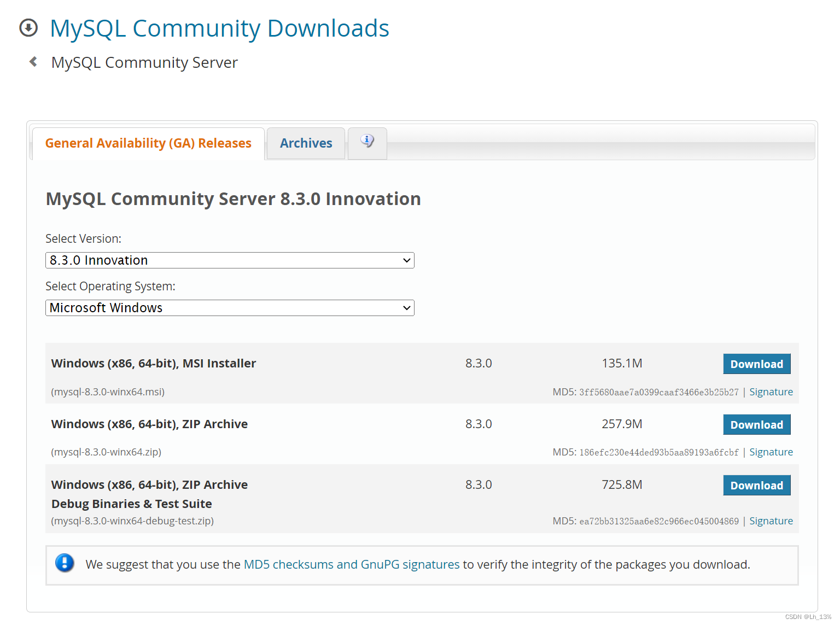
Task: Download the 725.8M Debug Binaries ZIP
Action: click(x=757, y=486)
